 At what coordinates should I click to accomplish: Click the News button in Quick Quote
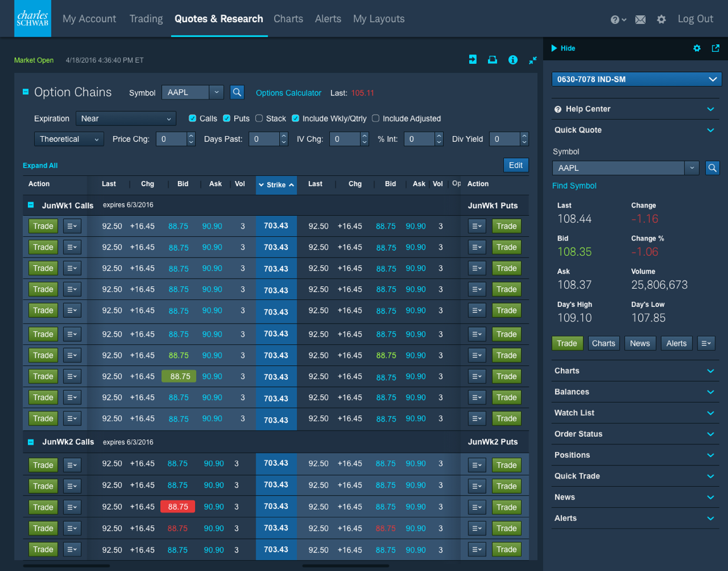point(639,343)
